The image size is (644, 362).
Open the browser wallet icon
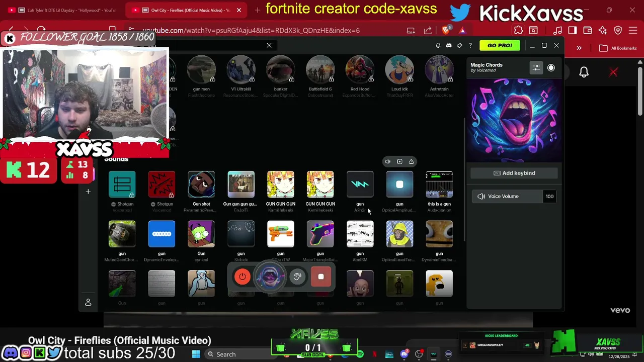pos(587,30)
